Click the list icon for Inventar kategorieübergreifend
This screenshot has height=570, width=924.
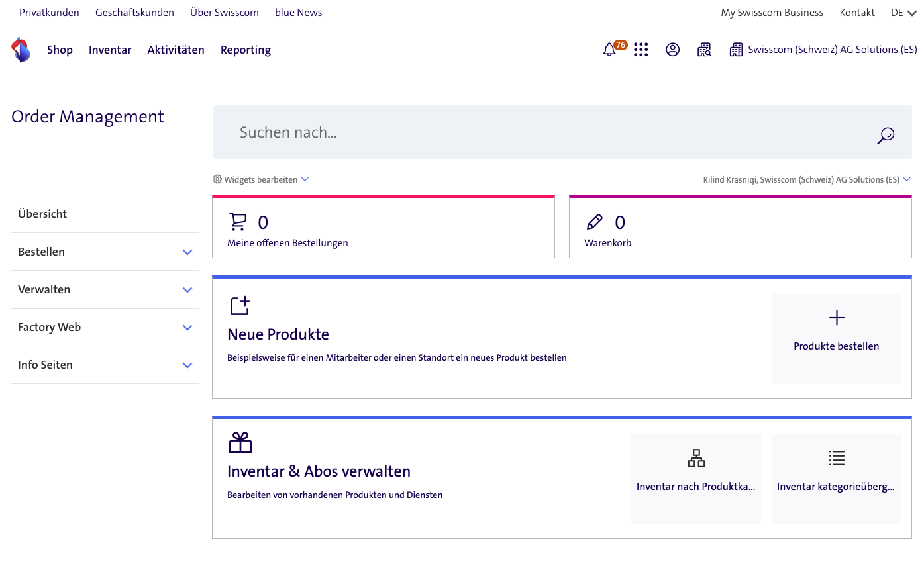(837, 458)
